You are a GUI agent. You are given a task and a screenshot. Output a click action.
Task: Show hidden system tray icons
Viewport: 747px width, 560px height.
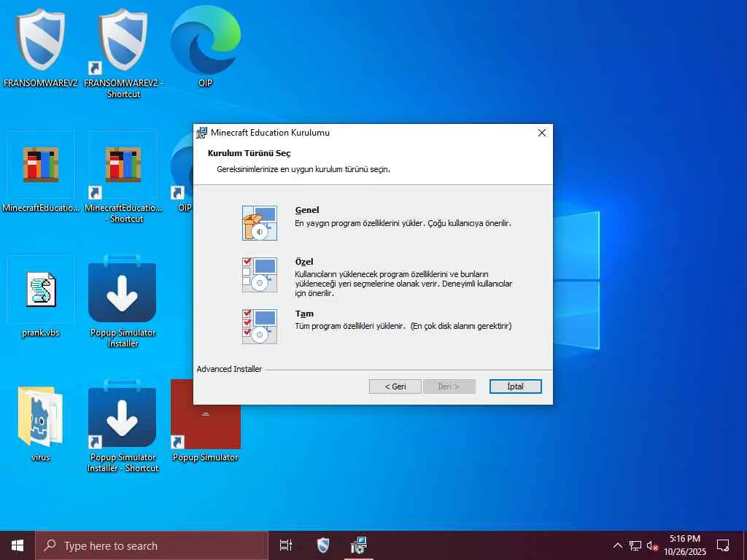coord(617,545)
